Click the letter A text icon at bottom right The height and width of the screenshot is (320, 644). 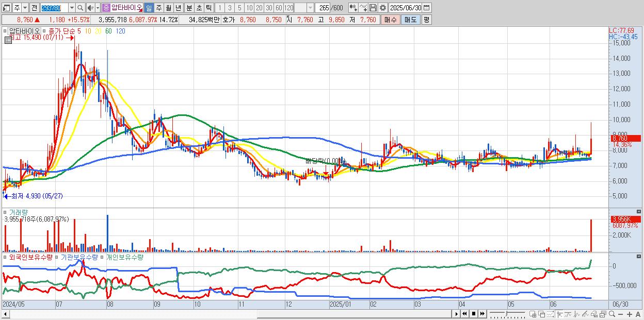coord(638,314)
